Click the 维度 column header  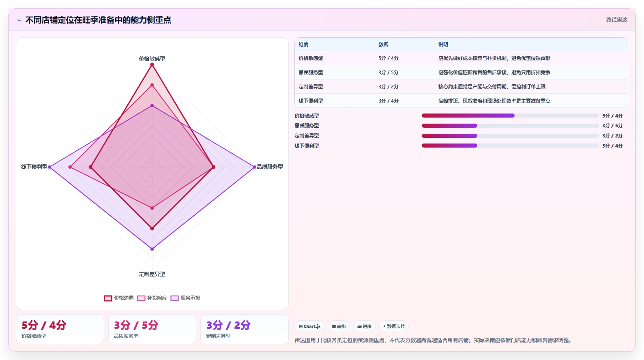pyautogui.click(x=303, y=45)
